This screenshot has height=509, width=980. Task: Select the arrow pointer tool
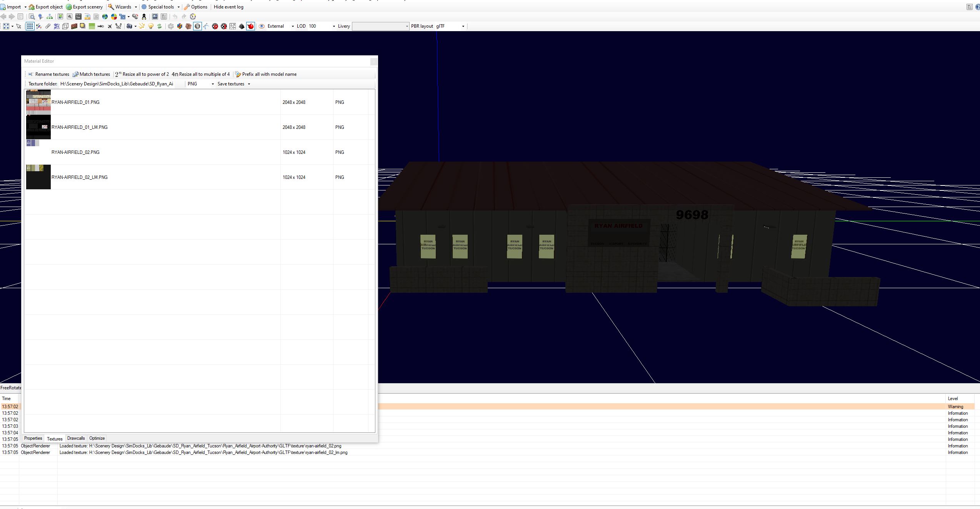click(18, 26)
